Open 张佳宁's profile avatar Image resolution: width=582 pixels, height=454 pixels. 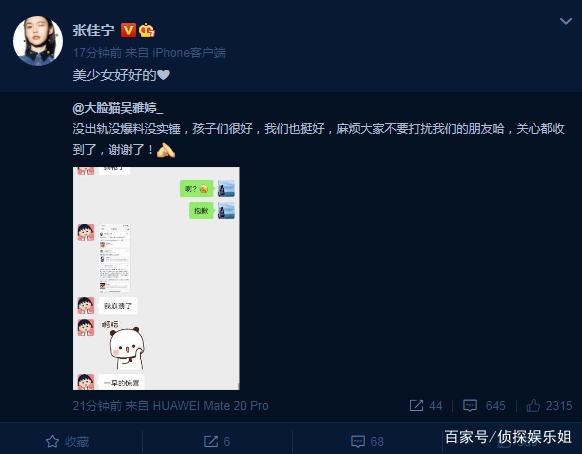click(38, 40)
